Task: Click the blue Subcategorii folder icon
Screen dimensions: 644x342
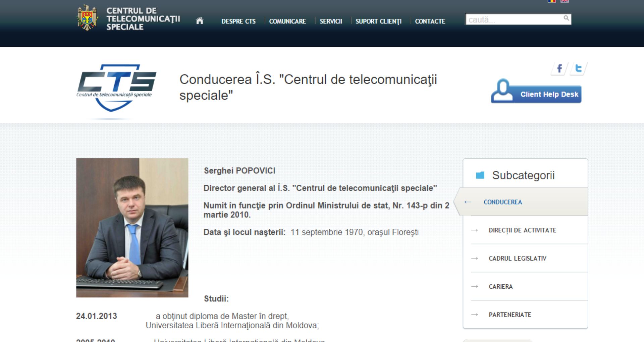Action: 480,175
